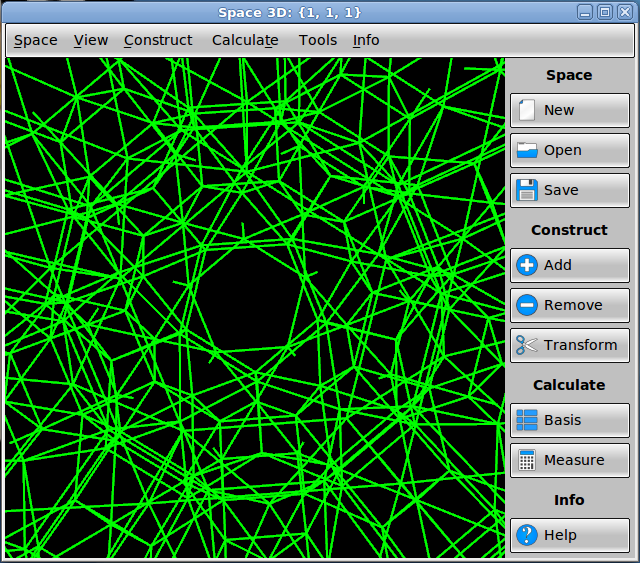Click the calculator Measure icon
640x563 pixels.
click(527, 460)
